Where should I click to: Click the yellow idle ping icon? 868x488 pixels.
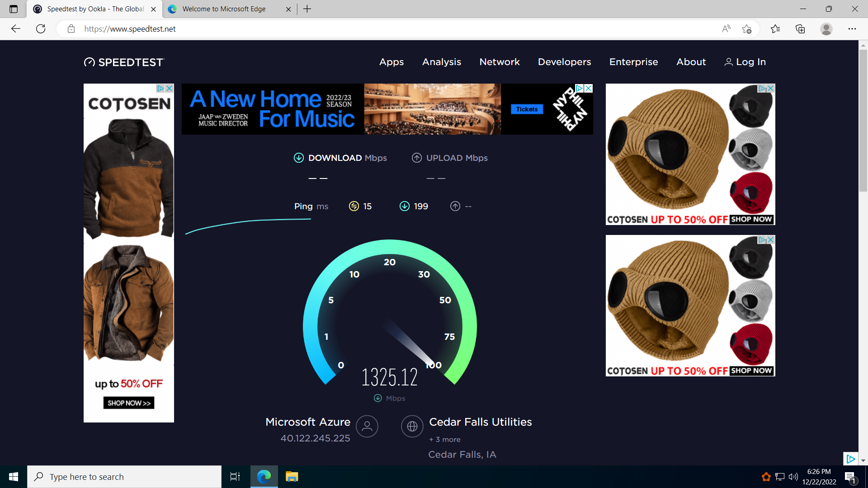pyautogui.click(x=354, y=206)
